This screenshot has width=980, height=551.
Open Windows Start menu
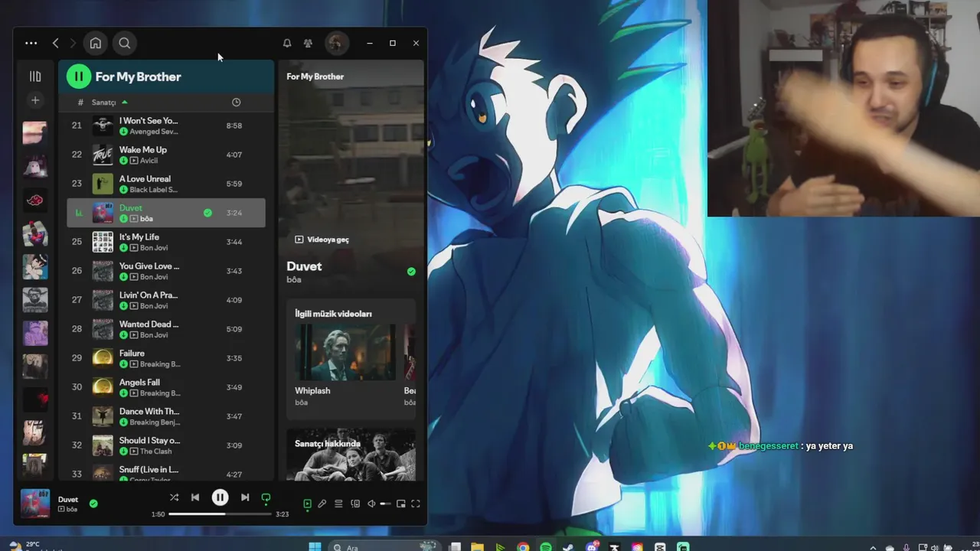tap(314, 546)
